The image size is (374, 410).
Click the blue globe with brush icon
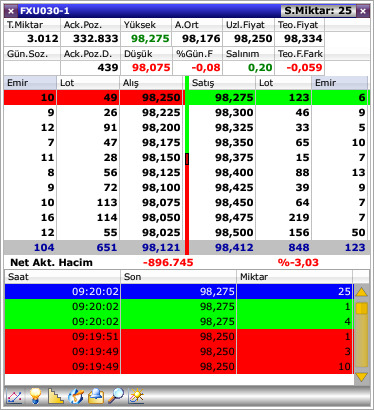(x=76, y=396)
